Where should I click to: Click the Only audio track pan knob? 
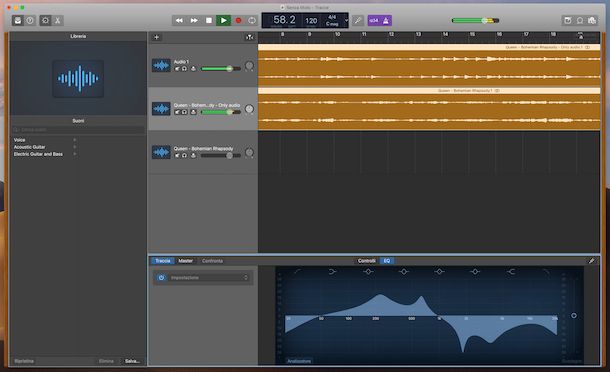coord(249,109)
